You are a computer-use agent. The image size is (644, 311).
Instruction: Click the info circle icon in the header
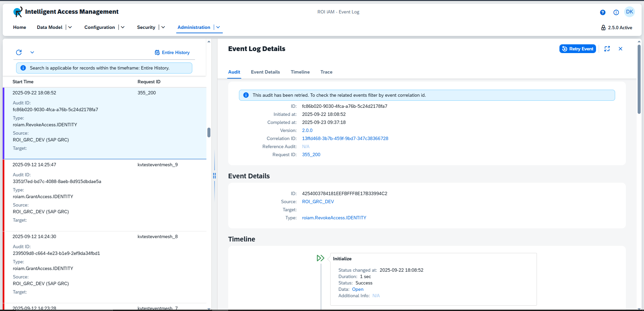pos(616,12)
